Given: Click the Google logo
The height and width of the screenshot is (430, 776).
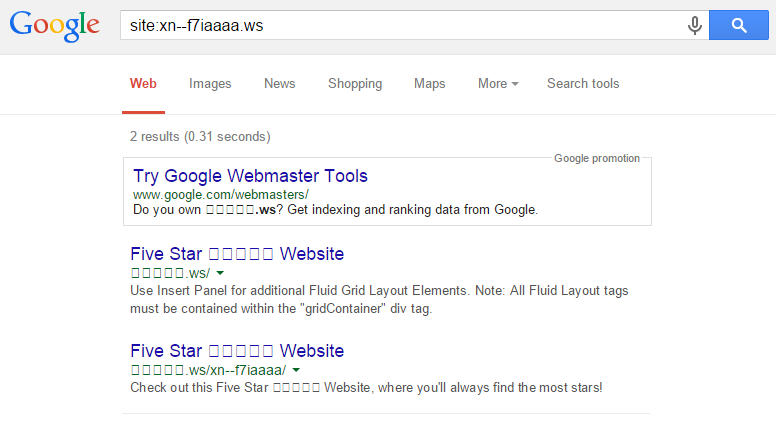Looking at the screenshot, I should (54, 27).
